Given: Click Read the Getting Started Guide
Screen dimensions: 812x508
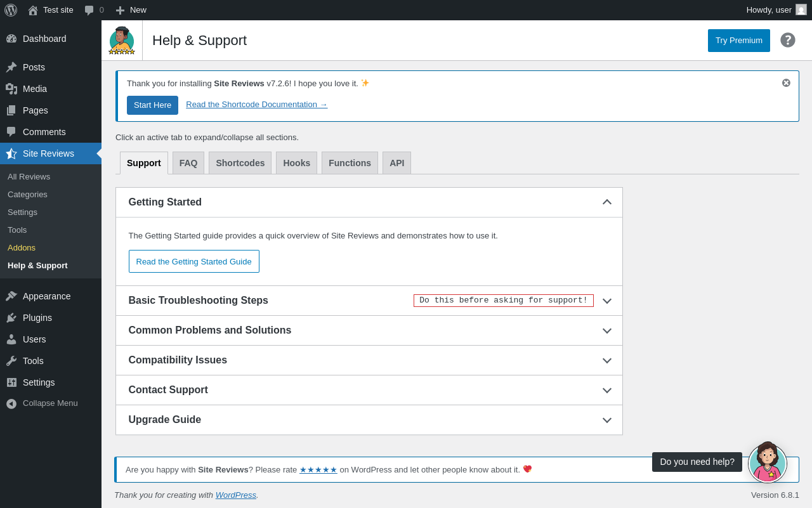Looking at the screenshot, I should click(x=193, y=261).
